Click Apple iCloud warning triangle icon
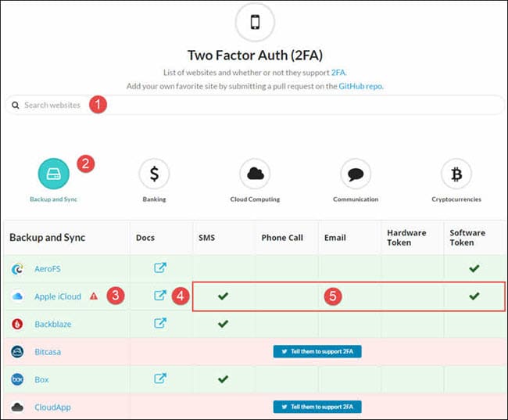 [94, 296]
